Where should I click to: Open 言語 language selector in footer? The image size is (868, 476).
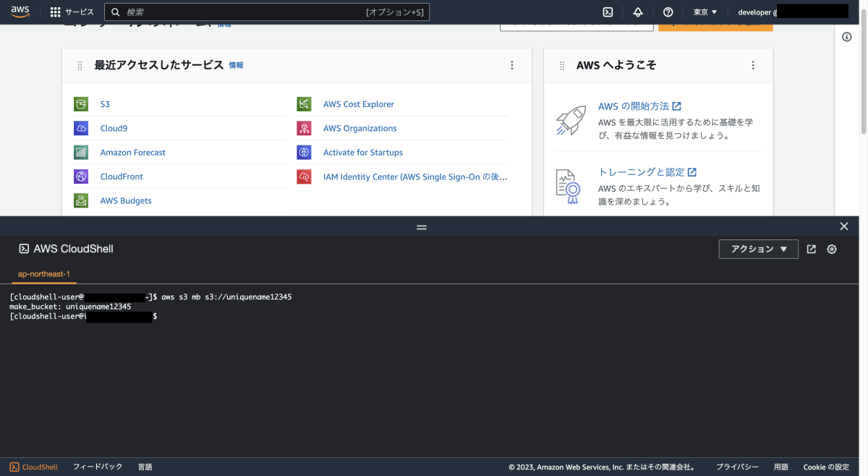click(145, 467)
